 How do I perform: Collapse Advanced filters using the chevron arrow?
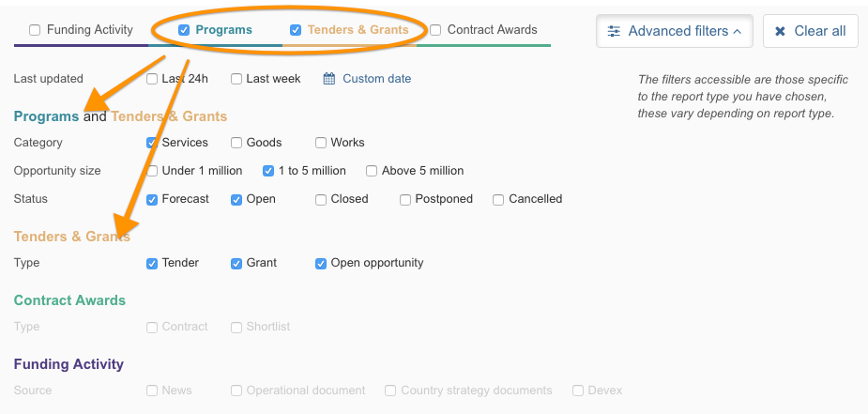(x=738, y=32)
